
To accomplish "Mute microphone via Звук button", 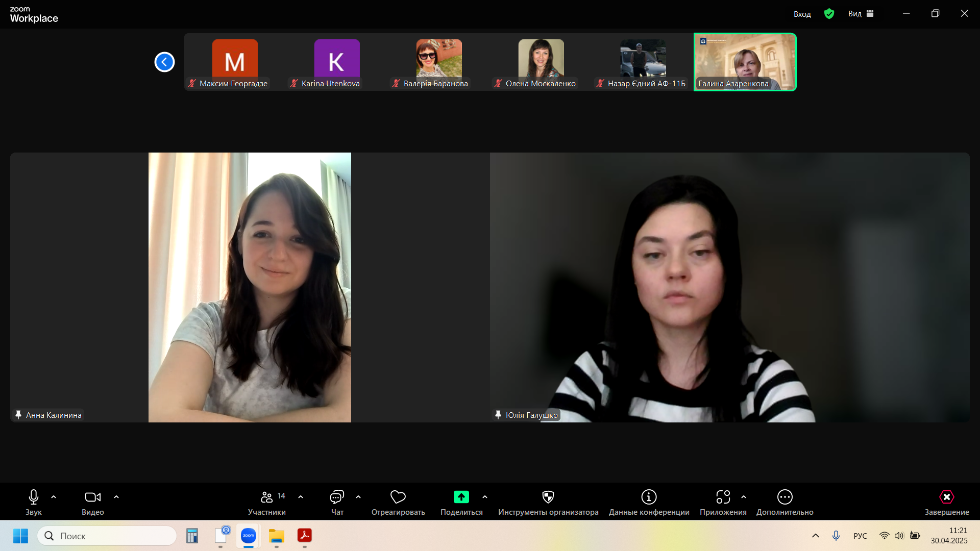I will (x=34, y=503).
